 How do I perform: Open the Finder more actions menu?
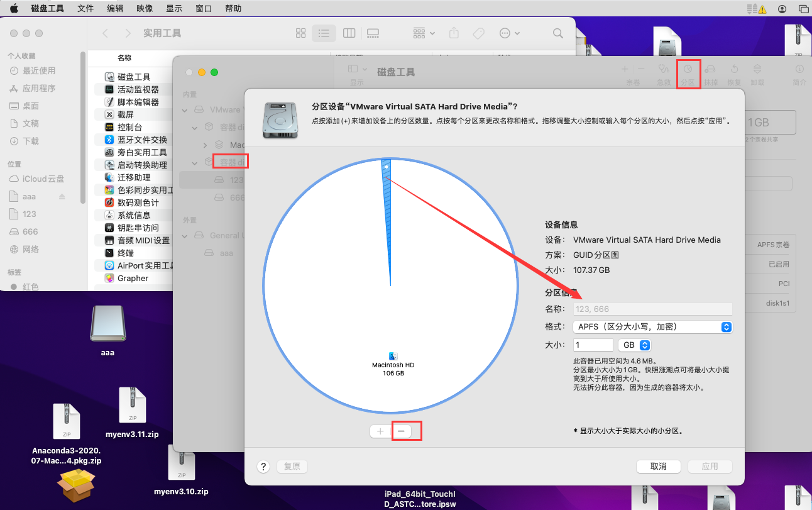[x=509, y=33]
